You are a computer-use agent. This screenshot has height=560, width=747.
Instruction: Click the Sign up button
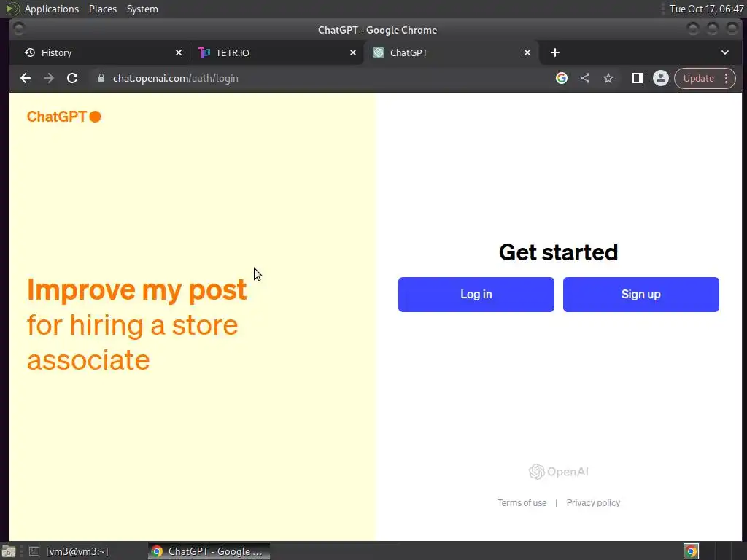tap(640, 295)
